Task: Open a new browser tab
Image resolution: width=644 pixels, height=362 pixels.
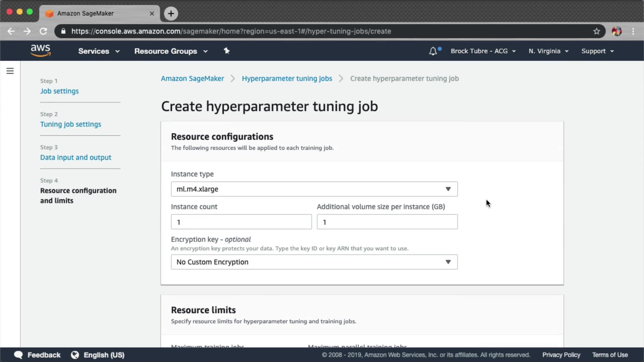Action: tap(171, 13)
